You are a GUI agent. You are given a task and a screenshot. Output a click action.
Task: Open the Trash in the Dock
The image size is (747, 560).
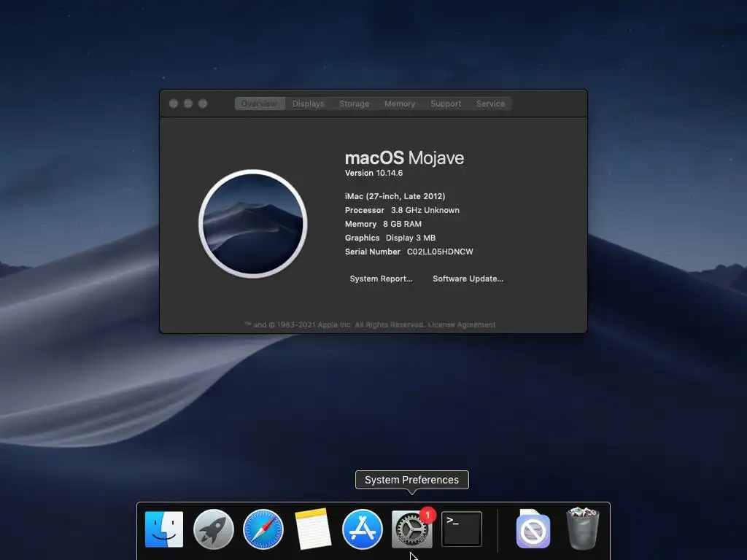pos(583,529)
